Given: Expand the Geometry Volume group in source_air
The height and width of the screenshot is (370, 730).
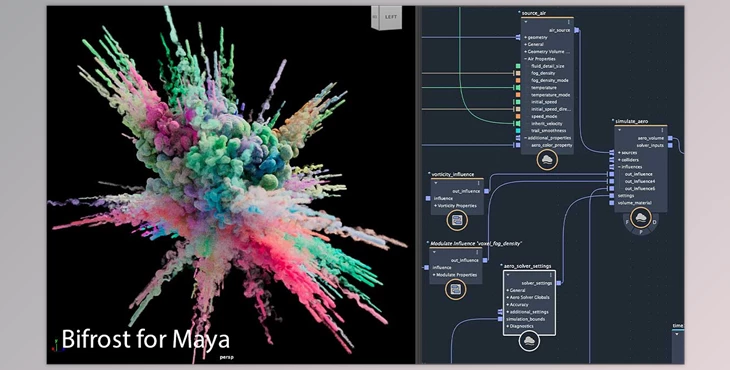Looking at the screenshot, I should pos(526,52).
